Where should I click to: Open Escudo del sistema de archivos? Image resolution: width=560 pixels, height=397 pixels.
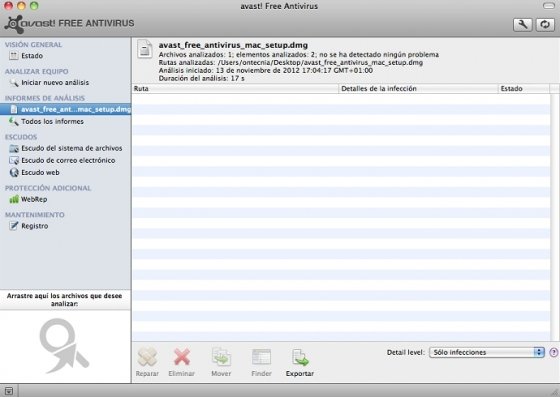(x=72, y=148)
